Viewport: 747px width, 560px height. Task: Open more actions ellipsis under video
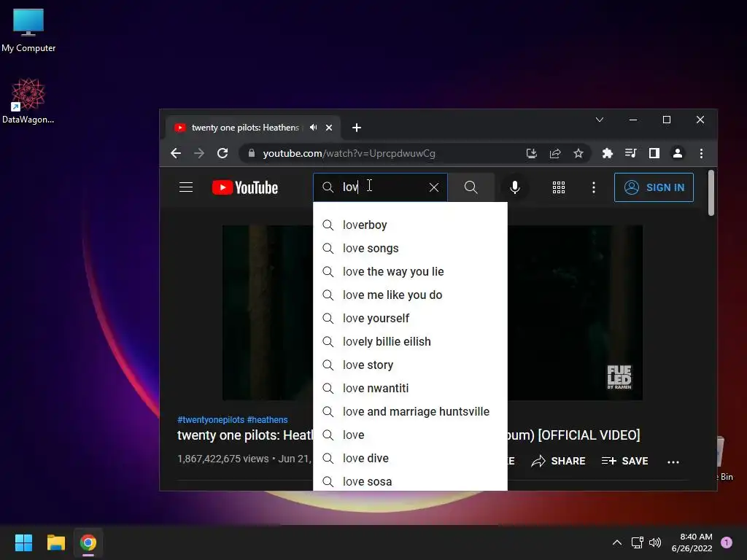coord(673,462)
